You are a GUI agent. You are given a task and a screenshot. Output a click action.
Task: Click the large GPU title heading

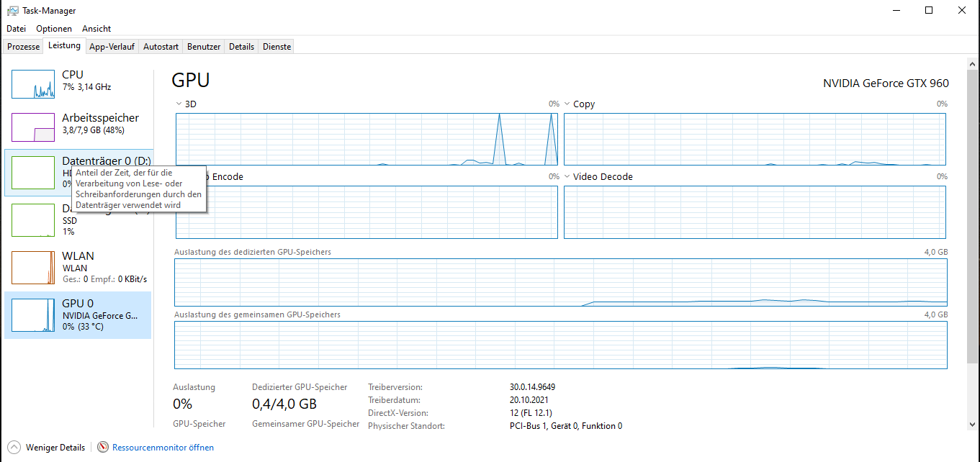[x=191, y=80]
